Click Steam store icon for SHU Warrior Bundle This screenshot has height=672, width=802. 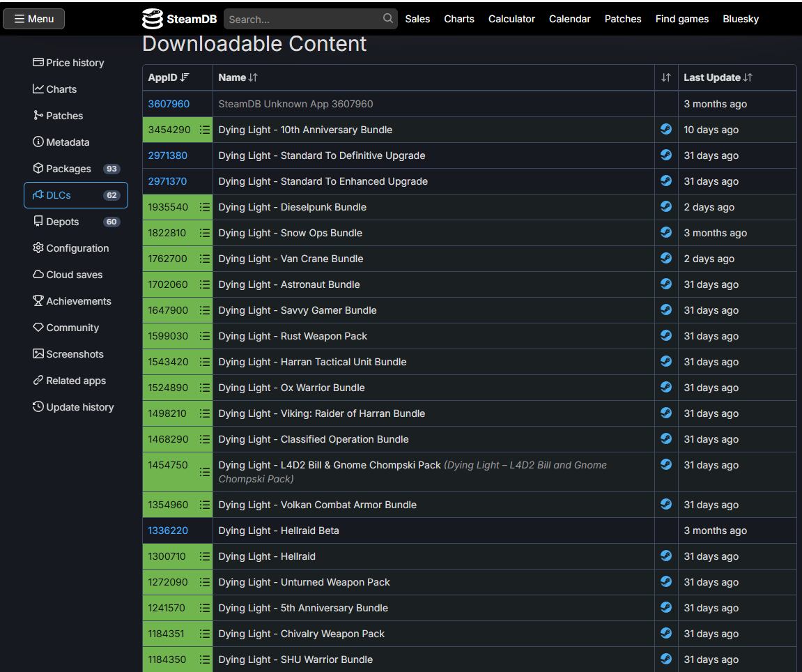pos(666,659)
